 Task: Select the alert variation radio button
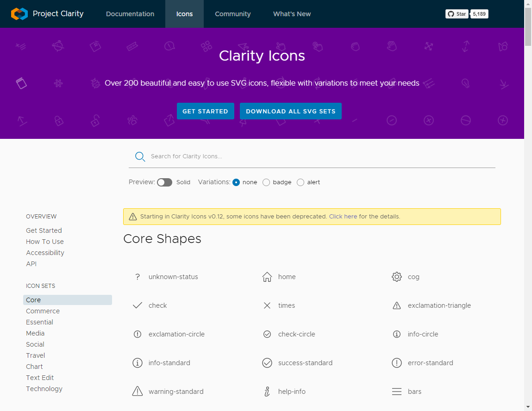[300, 182]
